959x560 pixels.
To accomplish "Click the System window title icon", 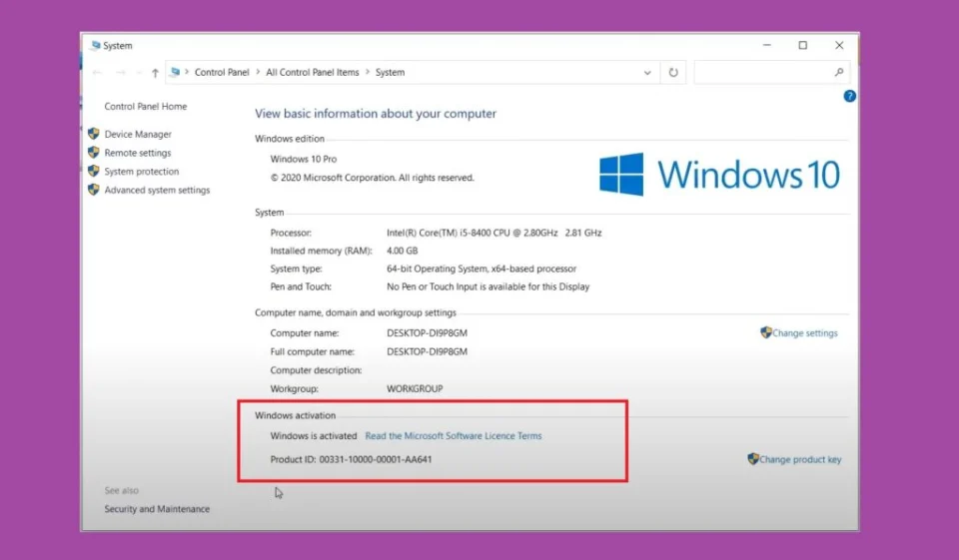I will pyautogui.click(x=96, y=45).
